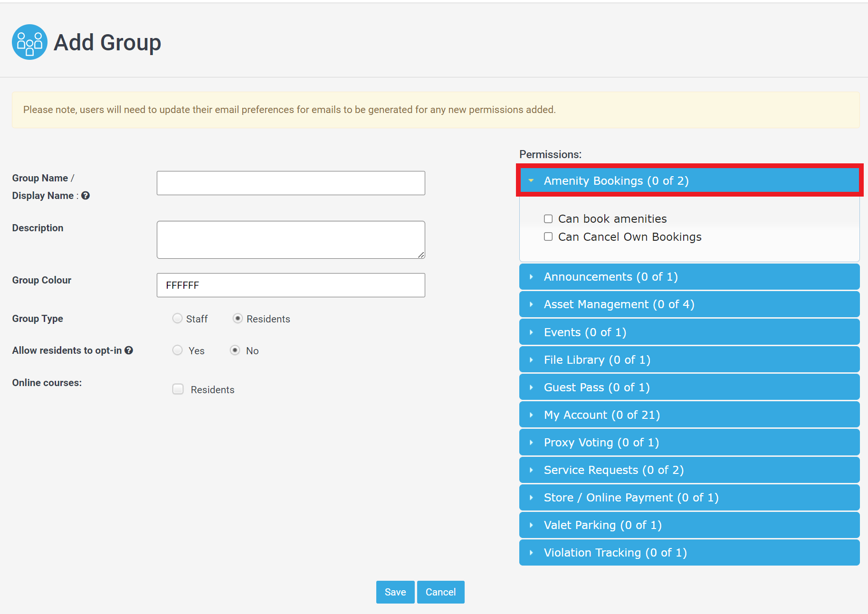Viewport: 868px width, 614px height.
Task: Expand the Announcements permissions section
Action: [610, 276]
